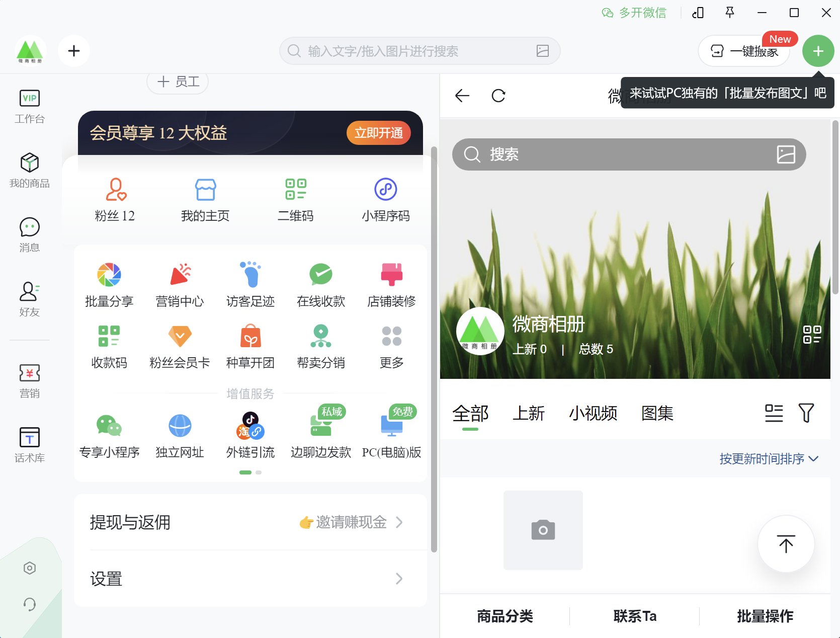Click the 员工 add employee button

(178, 82)
